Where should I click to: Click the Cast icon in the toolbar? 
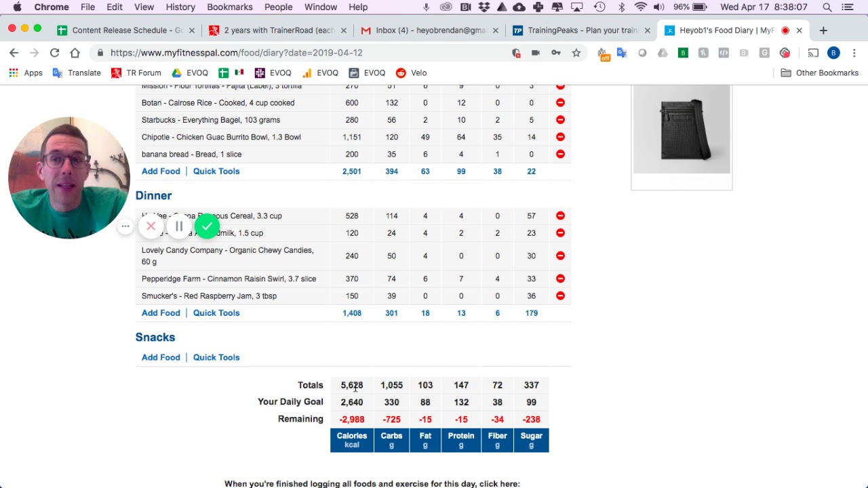[813, 53]
